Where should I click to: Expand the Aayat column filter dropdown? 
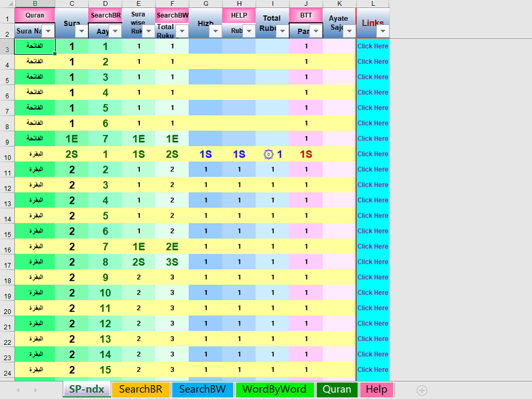tap(115, 31)
